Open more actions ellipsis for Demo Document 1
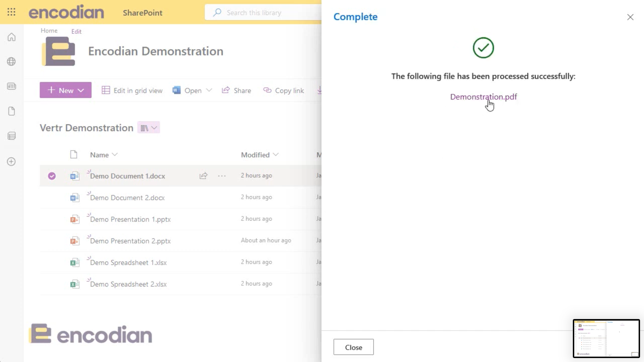 [222, 176]
